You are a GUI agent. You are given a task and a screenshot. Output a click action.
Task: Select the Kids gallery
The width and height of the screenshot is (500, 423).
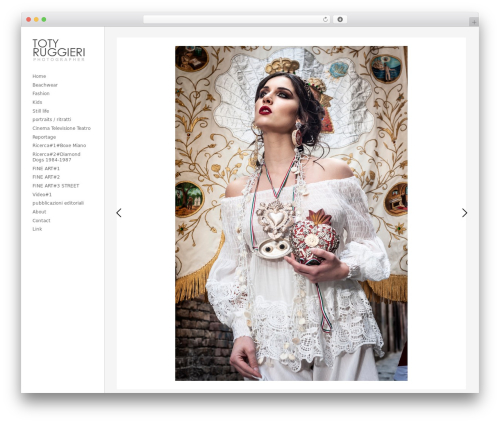click(x=37, y=102)
